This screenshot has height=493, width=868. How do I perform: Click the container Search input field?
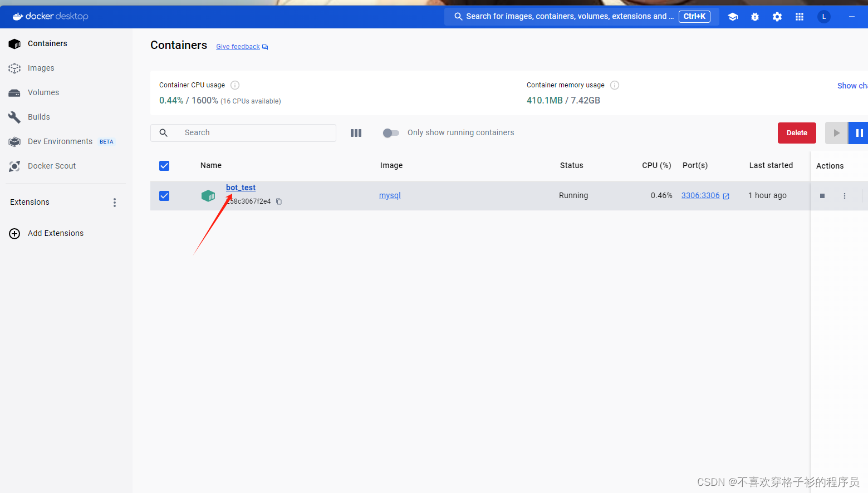click(x=243, y=133)
